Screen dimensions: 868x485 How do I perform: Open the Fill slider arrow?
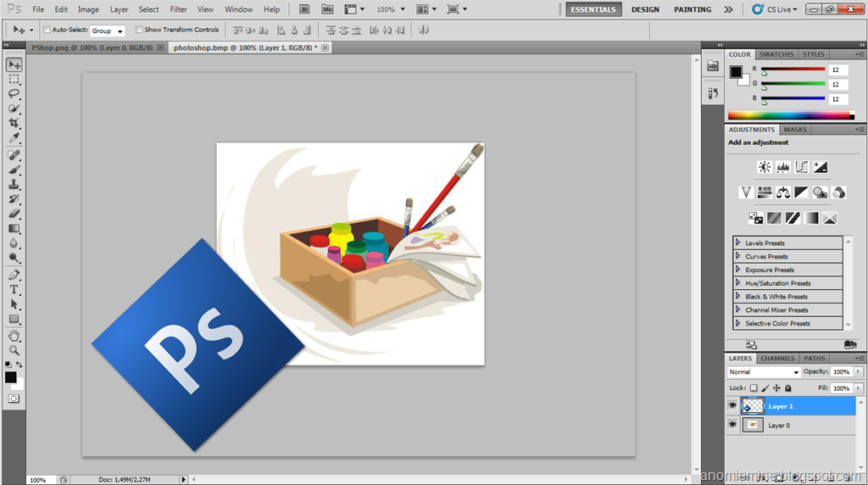859,388
